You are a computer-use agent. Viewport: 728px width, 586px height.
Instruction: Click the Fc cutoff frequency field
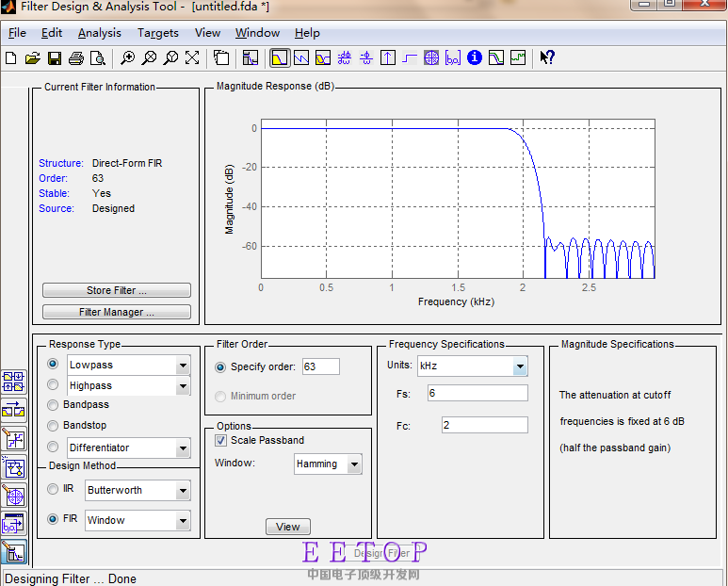pyautogui.click(x=484, y=425)
